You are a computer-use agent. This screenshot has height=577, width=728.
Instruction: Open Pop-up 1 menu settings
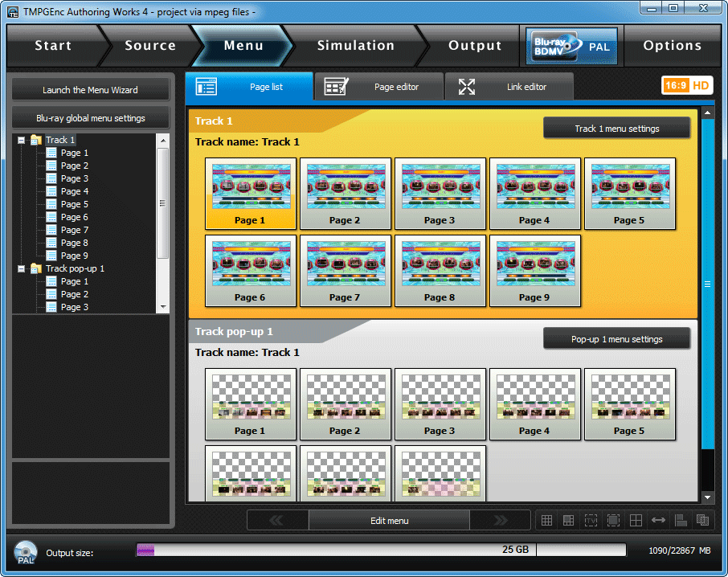point(616,339)
